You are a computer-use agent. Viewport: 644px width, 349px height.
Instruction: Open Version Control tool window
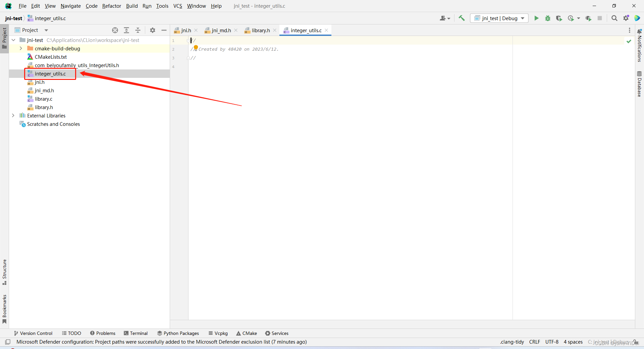(x=33, y=333)
